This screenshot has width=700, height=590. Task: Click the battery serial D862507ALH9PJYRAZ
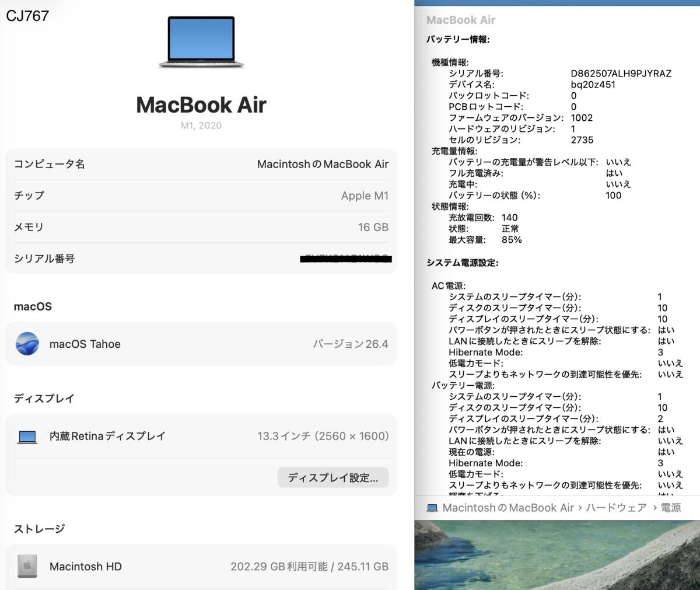point(621,74)
